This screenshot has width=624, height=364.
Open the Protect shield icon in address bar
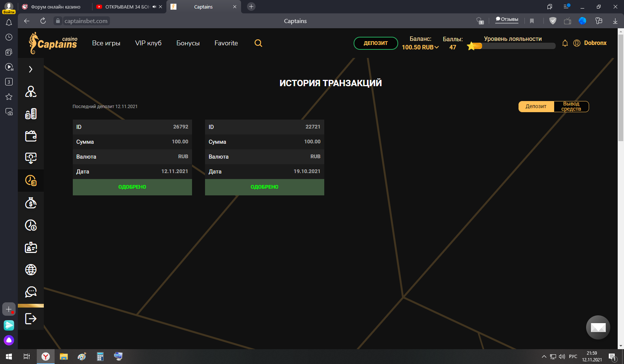pos(553,21)
